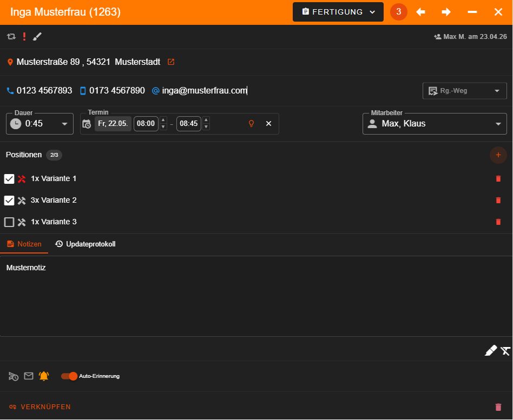Click tools icon of 1x Variante 3

coord(22,222)
